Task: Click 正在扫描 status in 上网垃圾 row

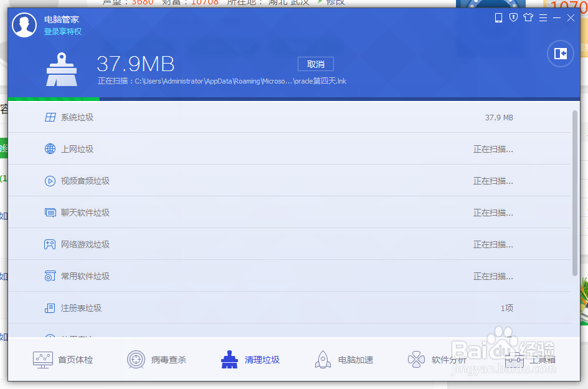Action: point(493,150)
